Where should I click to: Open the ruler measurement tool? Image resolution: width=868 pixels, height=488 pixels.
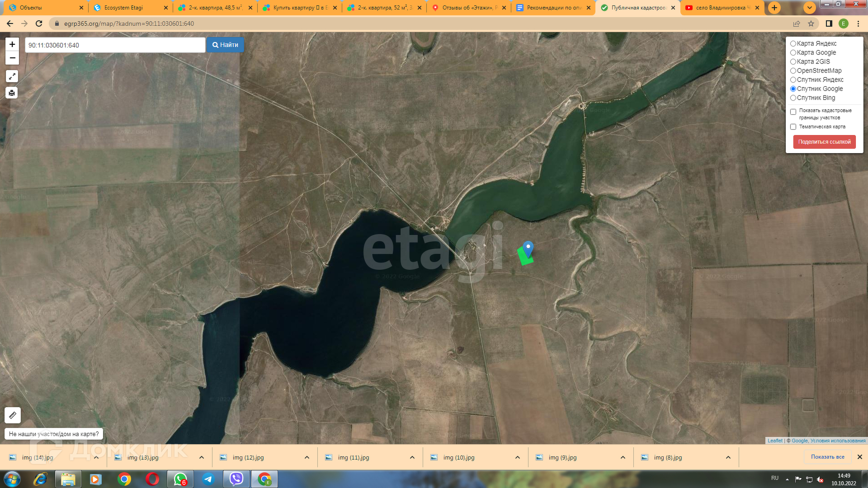[13, 415]
